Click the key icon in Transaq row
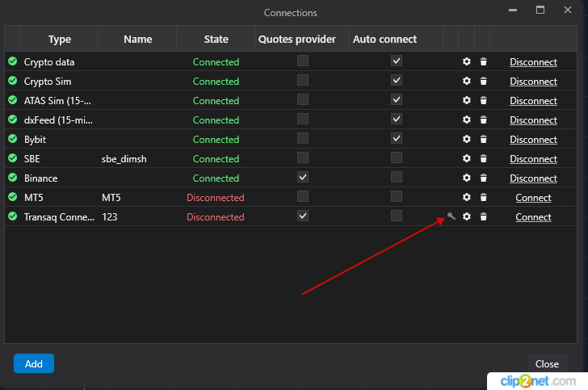Image resolution: width=588 pixels, height=390 pixels. (451, 216)
